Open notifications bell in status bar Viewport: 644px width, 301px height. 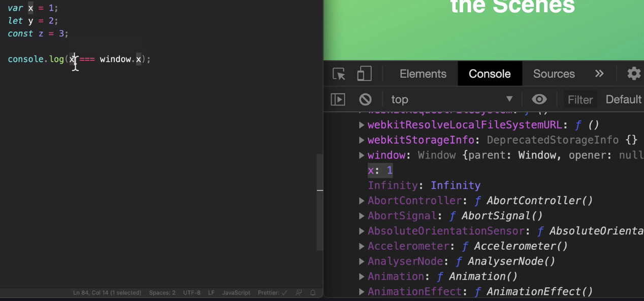click(x=313, y=293)
